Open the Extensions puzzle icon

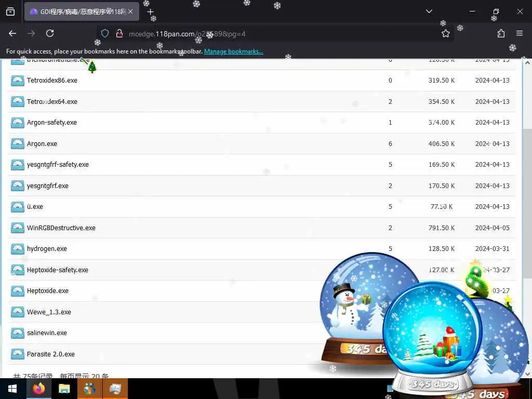click(501, 33)
